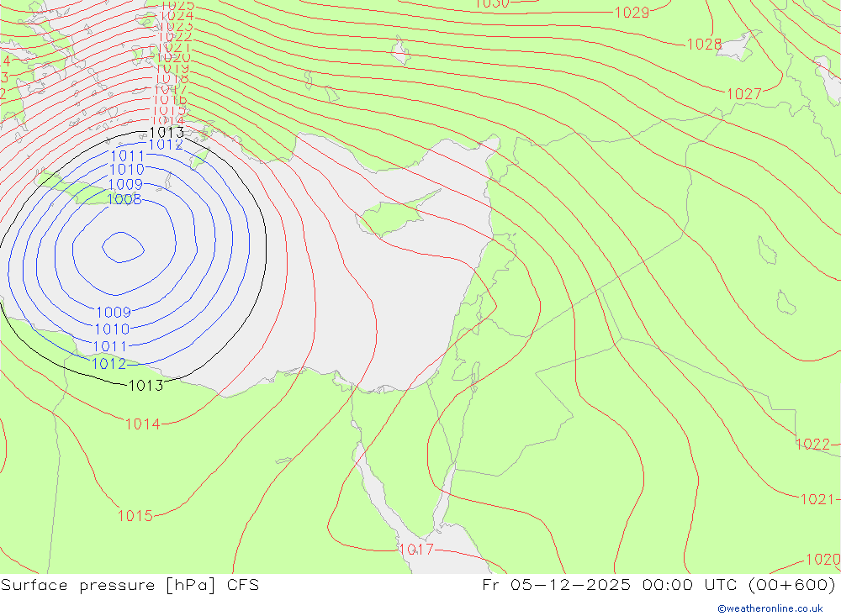841x616 pixels.
Task: Select blue 1012 label above the low centre
Action: (x=166, y=145)
